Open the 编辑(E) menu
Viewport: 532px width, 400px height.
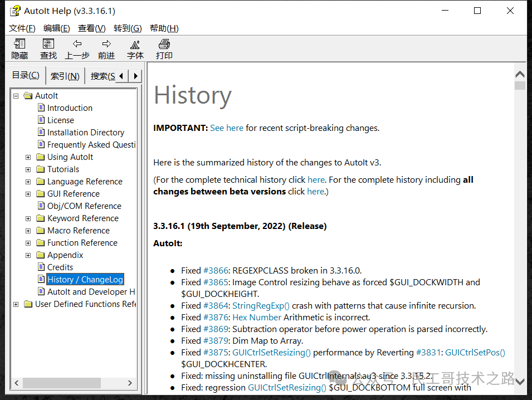[57, 28]
